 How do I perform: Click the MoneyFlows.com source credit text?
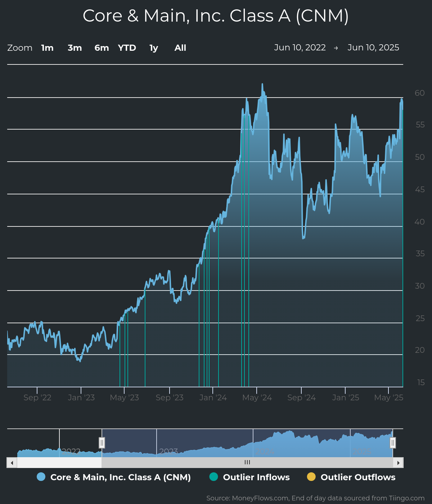[x=315, y=498]
